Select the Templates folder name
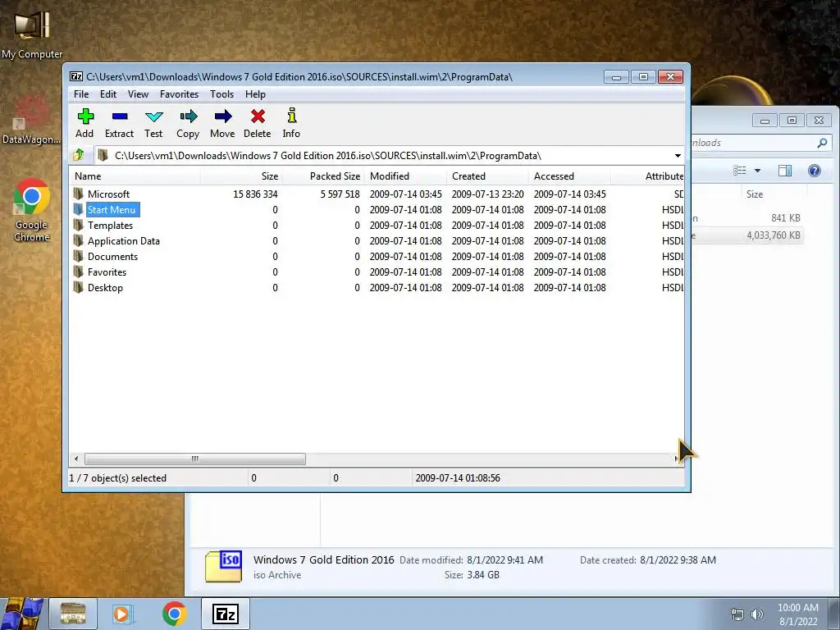The width and height of the screenshot is (840, 630). [111, 225]
